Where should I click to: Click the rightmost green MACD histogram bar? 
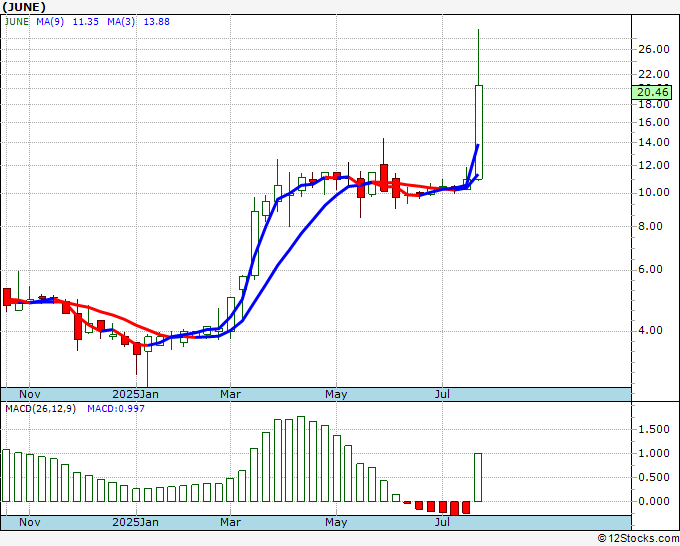click(478, 477)
